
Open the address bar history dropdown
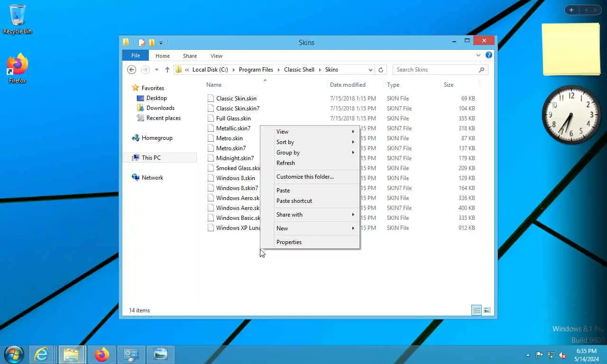tap(370, 70)
